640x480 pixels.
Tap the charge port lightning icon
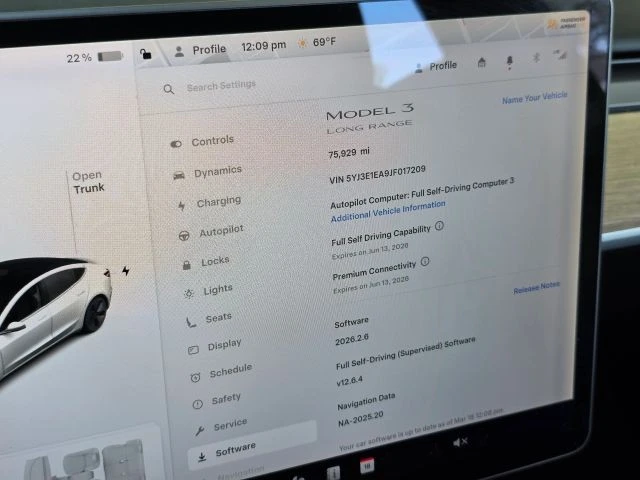126,271
